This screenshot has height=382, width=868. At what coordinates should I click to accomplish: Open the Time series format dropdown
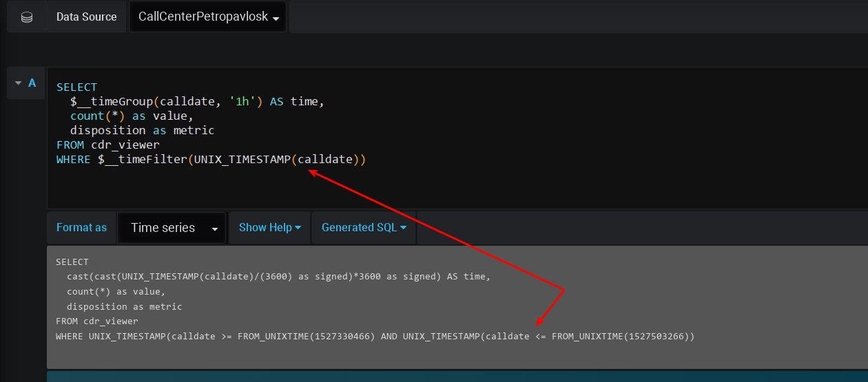click(x=172, y=228)
